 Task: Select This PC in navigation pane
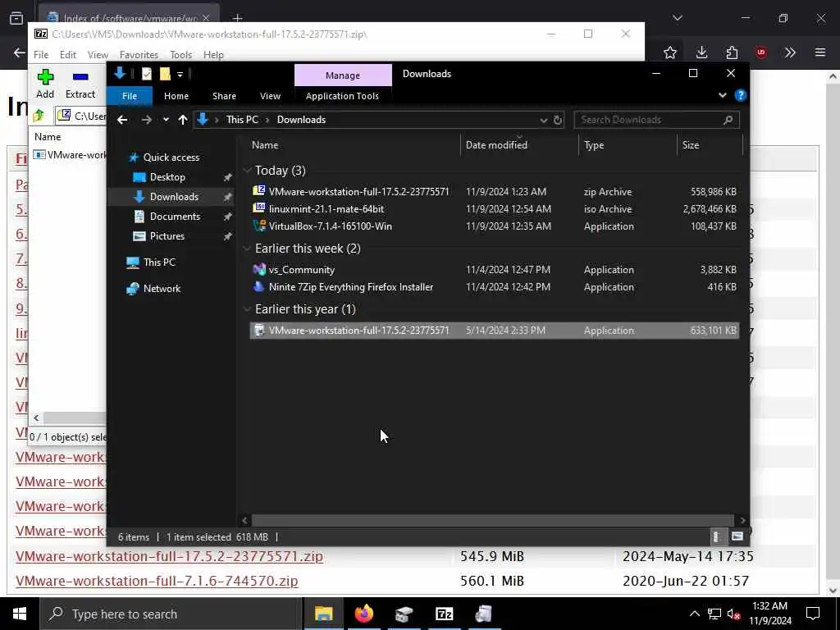coord(159,262)
